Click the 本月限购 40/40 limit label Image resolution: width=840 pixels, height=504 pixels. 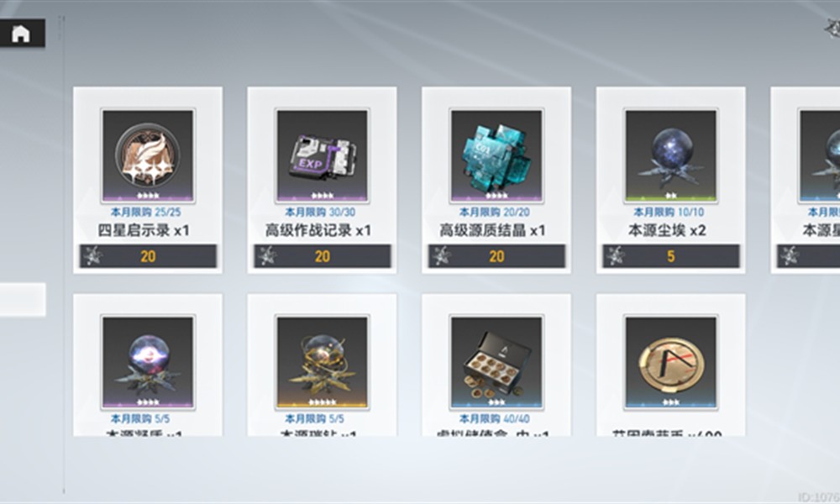click(x=495, y=419)
